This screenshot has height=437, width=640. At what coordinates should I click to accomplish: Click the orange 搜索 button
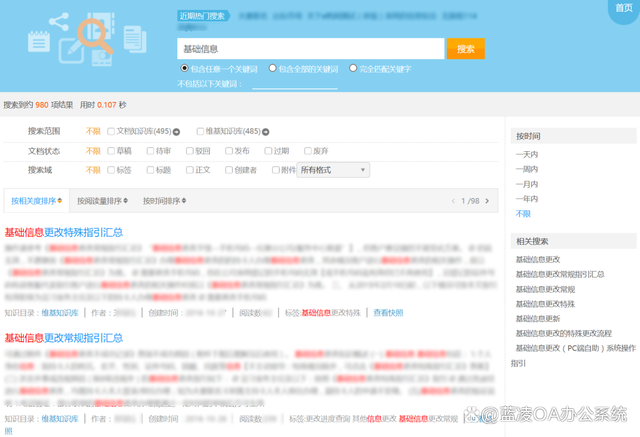465,49
